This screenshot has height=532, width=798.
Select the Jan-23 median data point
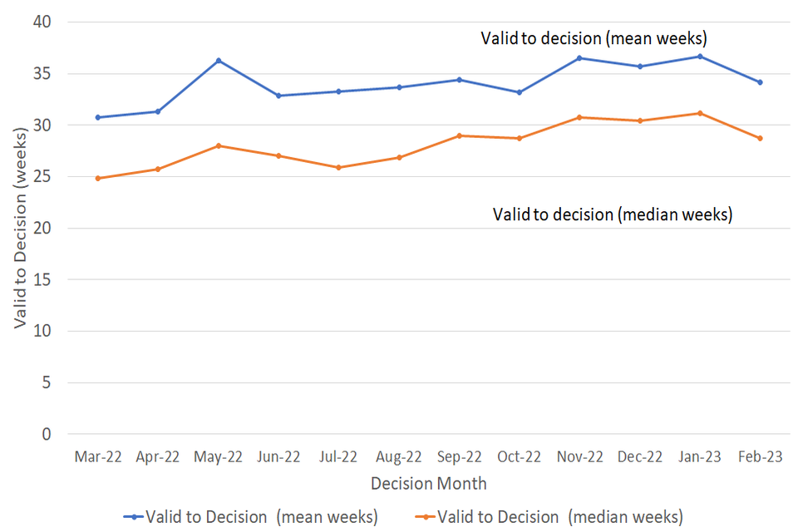coord(700,113)
